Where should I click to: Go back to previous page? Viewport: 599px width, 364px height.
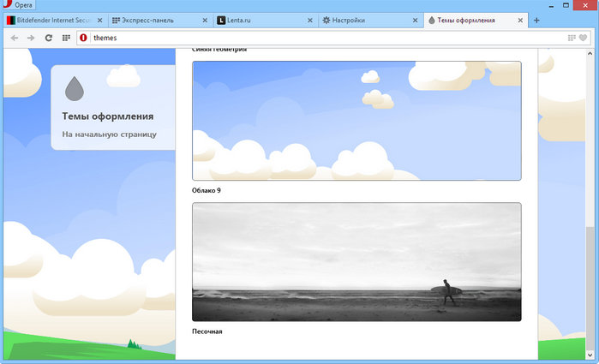coord(14,38)
